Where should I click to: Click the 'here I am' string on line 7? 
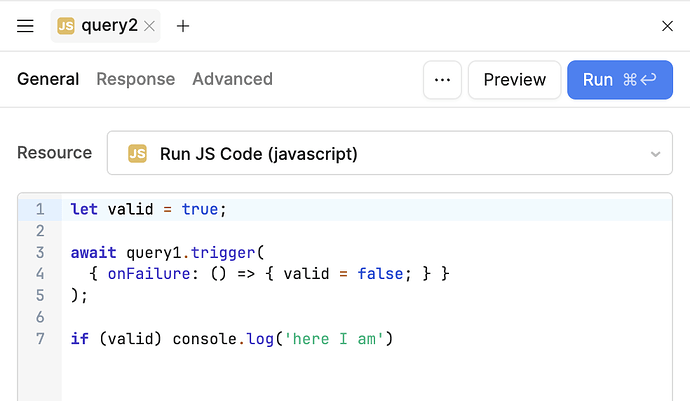point(334,338)
